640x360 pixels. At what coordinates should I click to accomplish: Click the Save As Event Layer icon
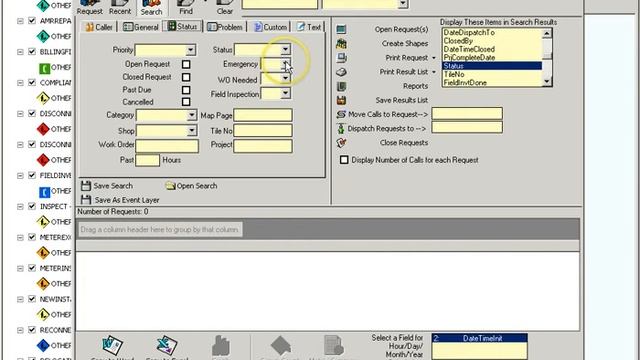pos(86,200)
